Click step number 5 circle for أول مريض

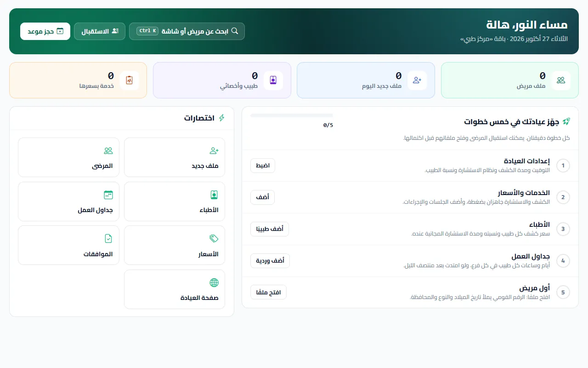point(563,292)
